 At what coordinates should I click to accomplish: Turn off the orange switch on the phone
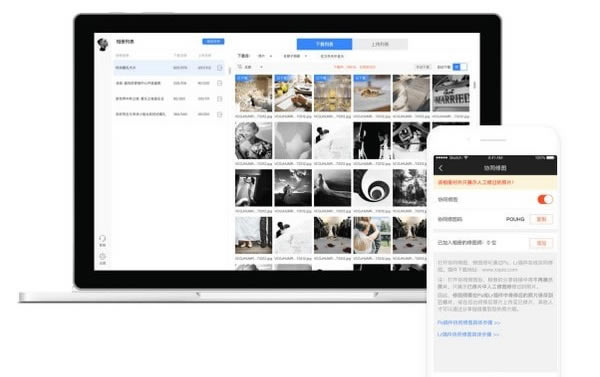[x=545, y=199]
